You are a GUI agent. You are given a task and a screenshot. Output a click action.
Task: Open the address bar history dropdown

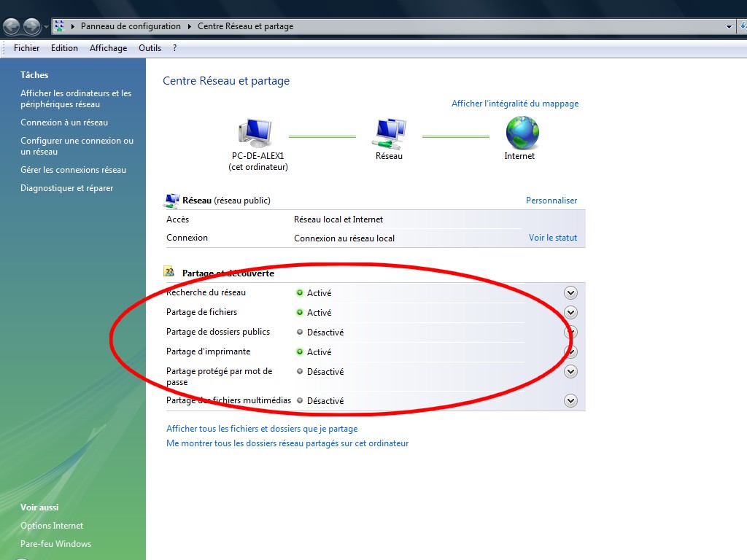729,26
